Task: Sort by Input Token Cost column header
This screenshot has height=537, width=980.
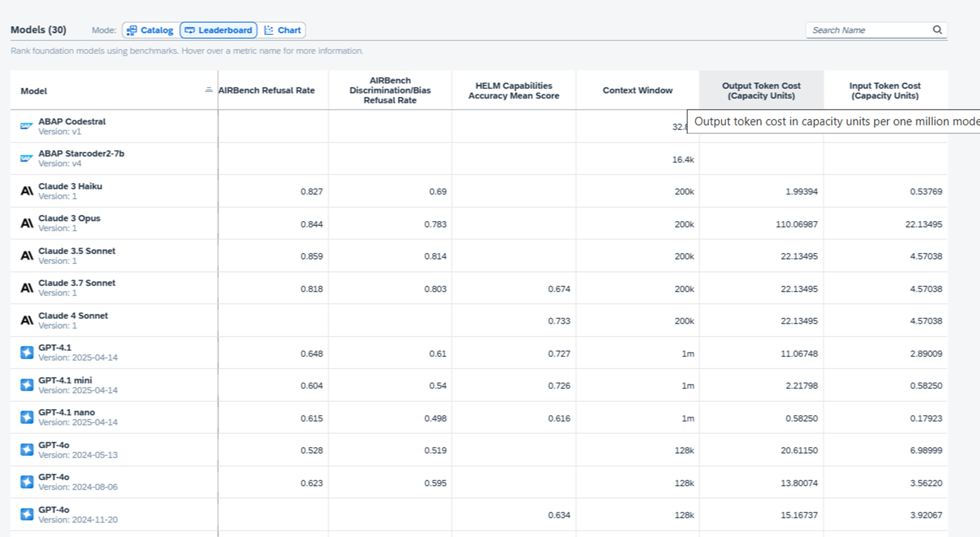Action: pos(885,91)
